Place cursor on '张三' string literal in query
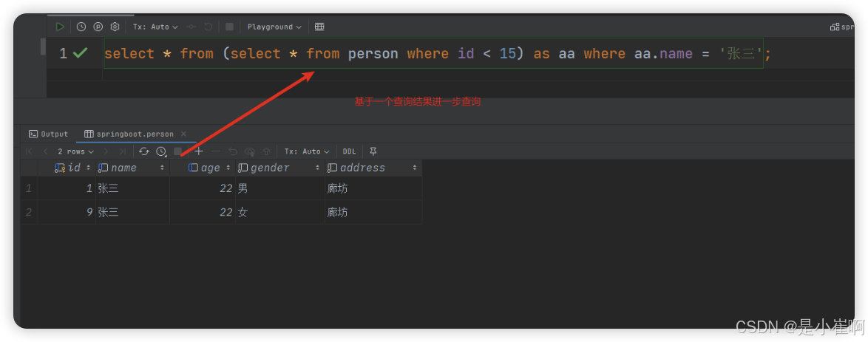 point(742,54)
